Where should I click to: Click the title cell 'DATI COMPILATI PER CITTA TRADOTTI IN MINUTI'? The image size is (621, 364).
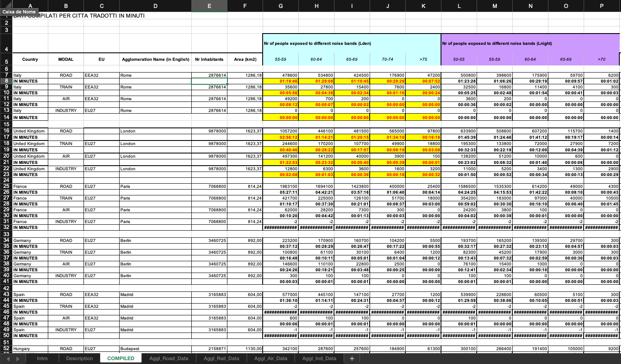(79, 16)
